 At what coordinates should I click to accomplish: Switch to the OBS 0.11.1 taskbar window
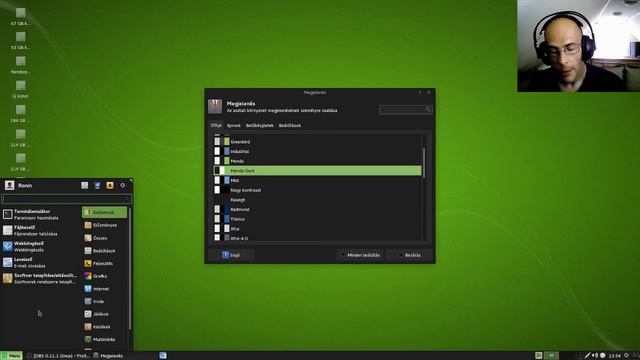point(58,356)
